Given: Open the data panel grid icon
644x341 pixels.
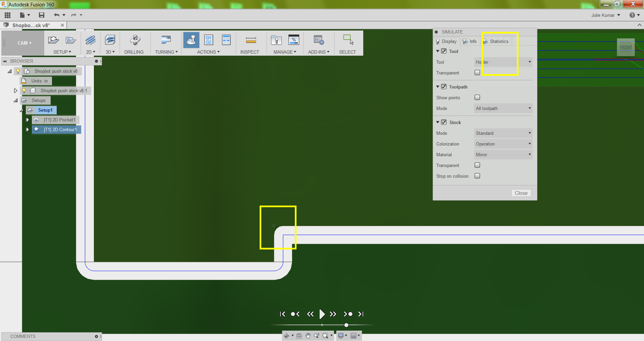Looking at the screenshot, I should [7, 15].
